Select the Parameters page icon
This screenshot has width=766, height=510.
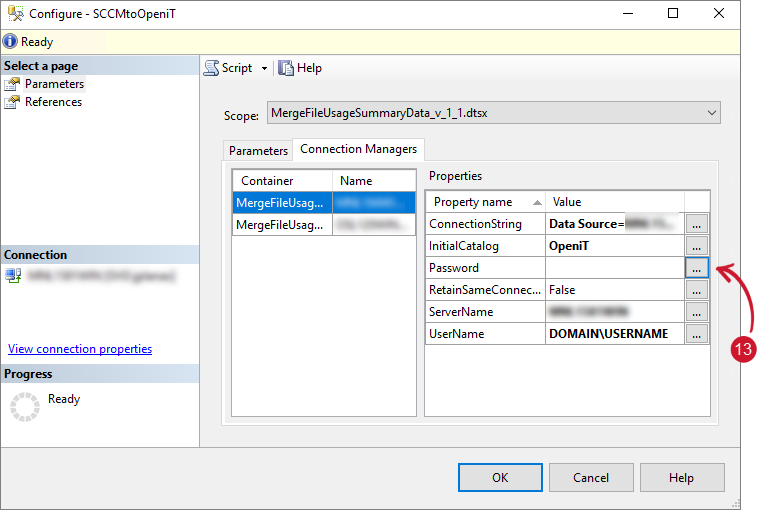point(12,84)
